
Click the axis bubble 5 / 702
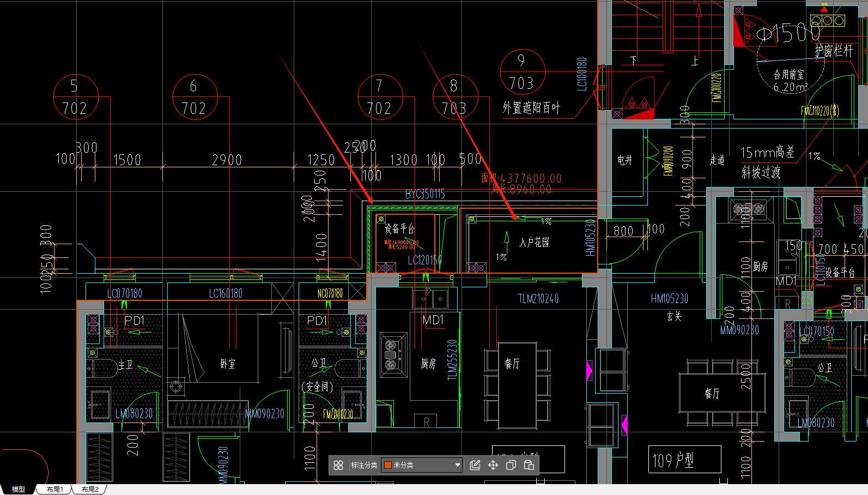[76, 97]
